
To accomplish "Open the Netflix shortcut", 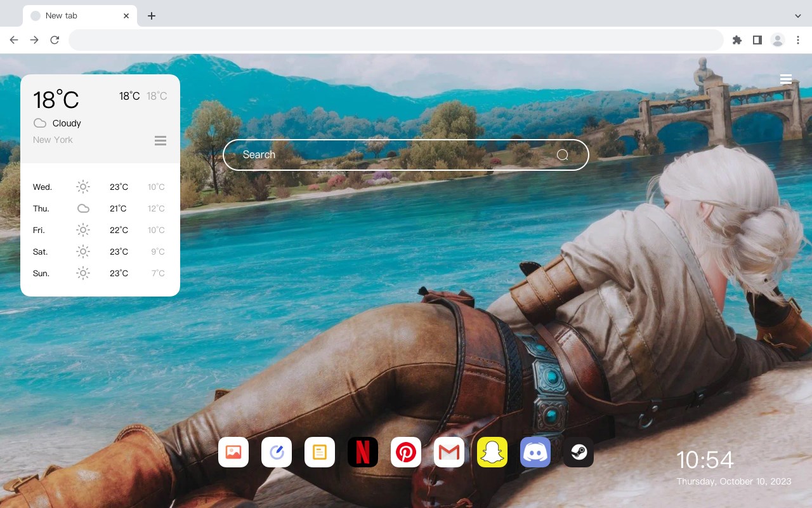I will [x=363, y=452].
